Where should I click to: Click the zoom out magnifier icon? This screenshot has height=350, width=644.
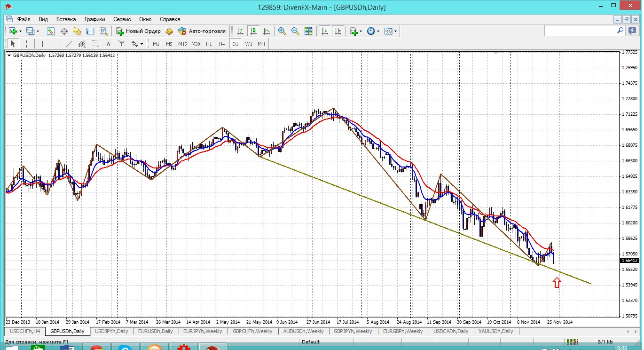pyautogui.click(x=295, y=31)
